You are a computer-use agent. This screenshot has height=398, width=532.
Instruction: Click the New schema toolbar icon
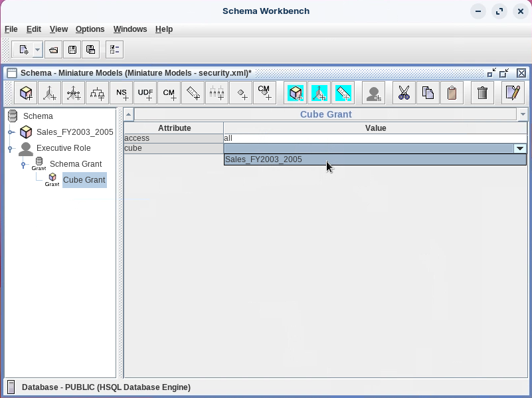click(x=23, y=50)
